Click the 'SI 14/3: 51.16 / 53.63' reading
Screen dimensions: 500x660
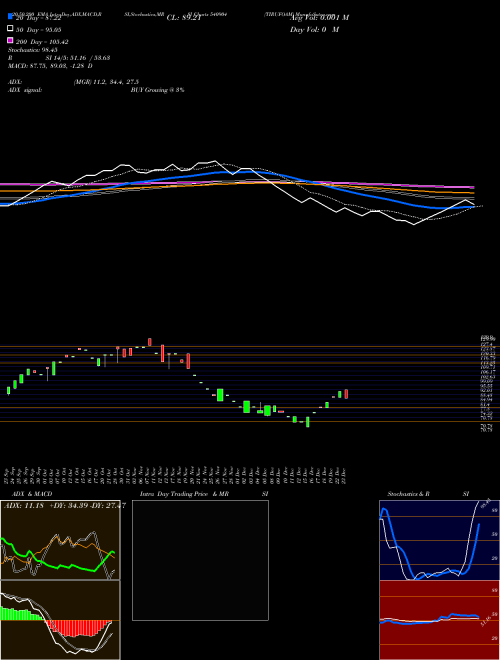tap(78, 58)
